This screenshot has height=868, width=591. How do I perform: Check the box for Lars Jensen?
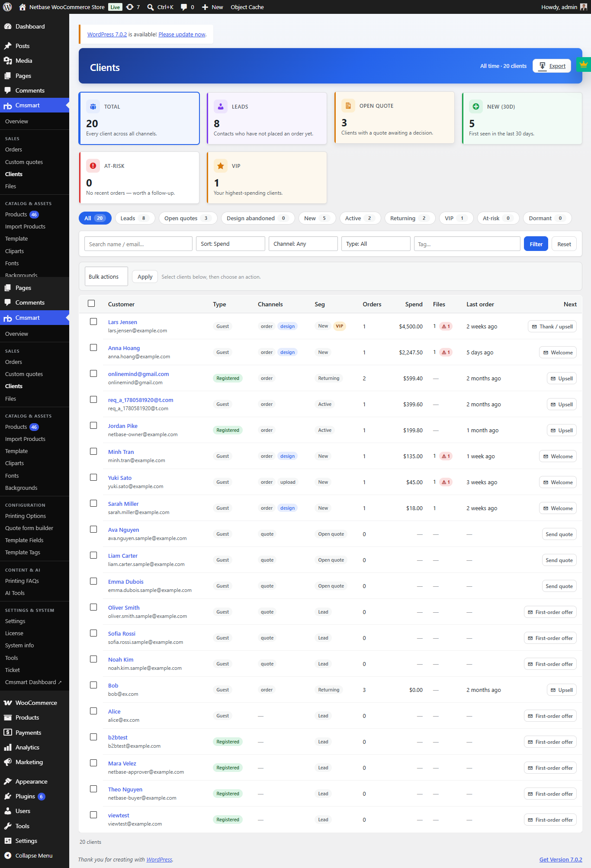point(93,321)
